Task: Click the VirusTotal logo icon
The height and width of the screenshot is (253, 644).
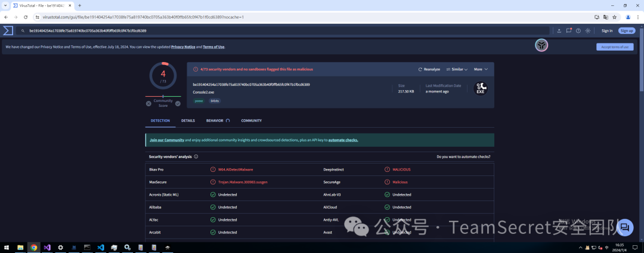Action: click(8, 31)
